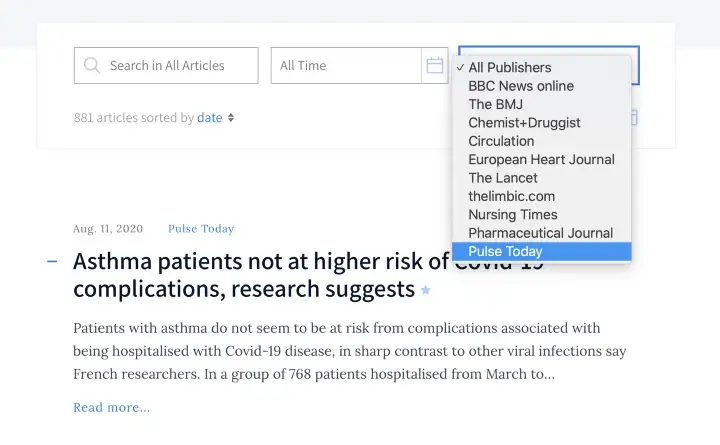Click the Search in All Articles field
The height and width of the screenshot is (445, 720).
click(166, 66)
